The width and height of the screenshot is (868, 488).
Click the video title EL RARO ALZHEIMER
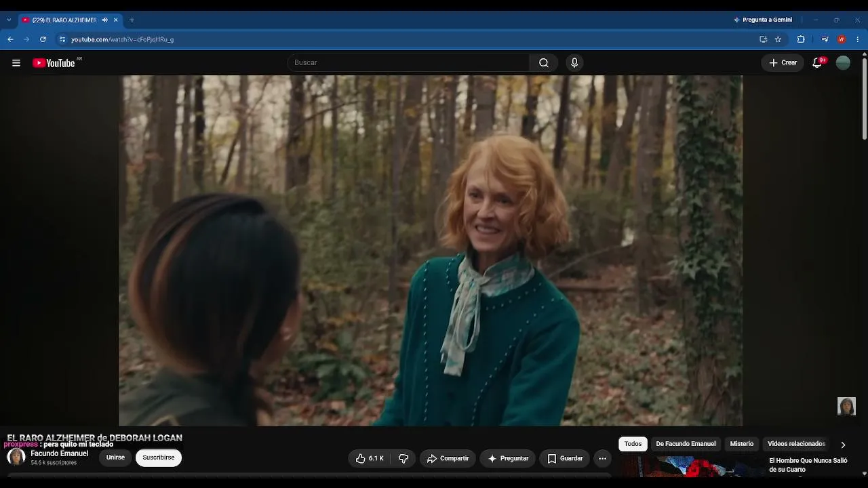94,438
